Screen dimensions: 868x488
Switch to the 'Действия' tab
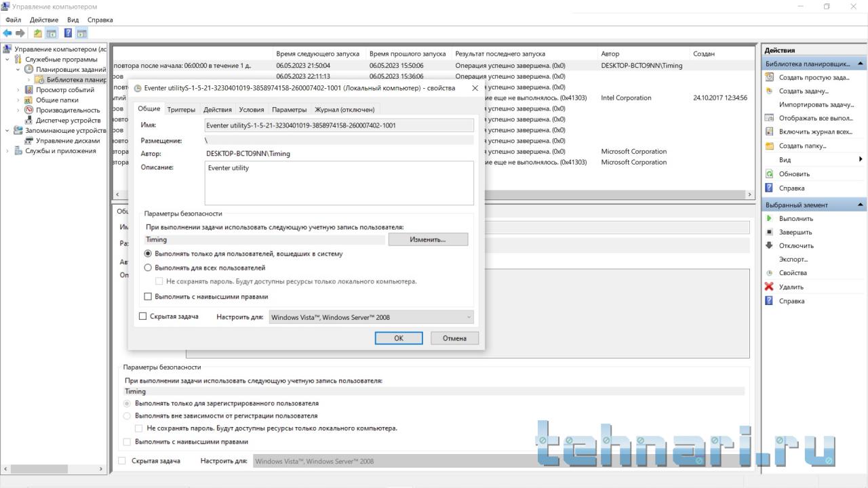pyautogui.click(x=218, y=109)
